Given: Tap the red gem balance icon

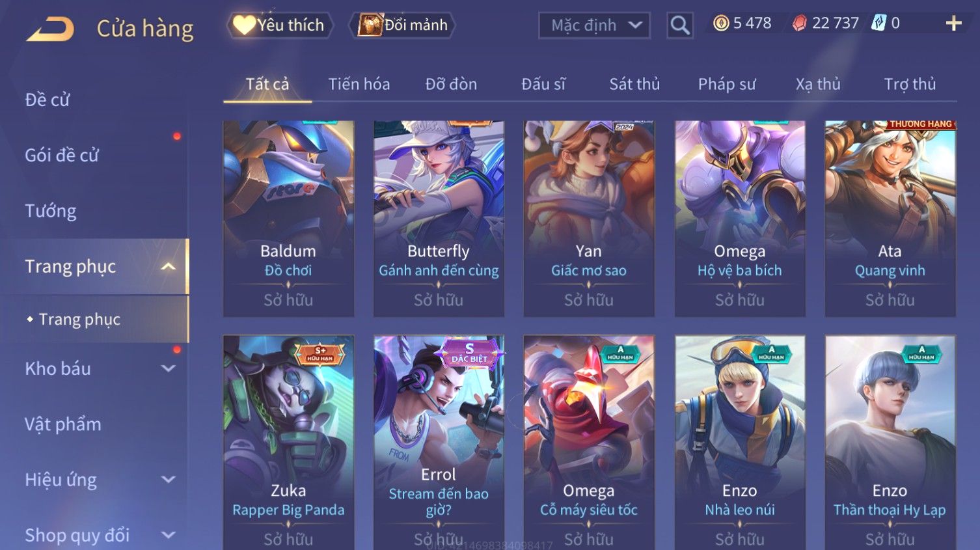Looking at the screenshot, I should pos(800,23).
